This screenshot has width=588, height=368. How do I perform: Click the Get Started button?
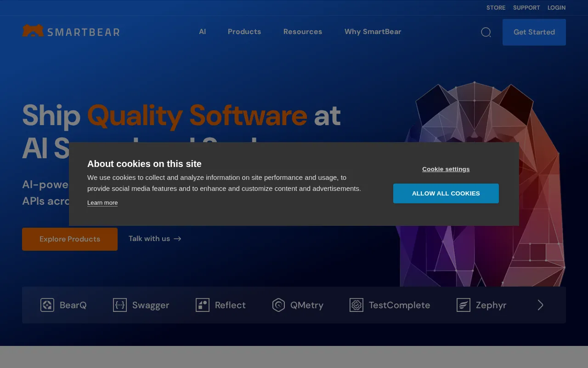click(x=534, y=32)
